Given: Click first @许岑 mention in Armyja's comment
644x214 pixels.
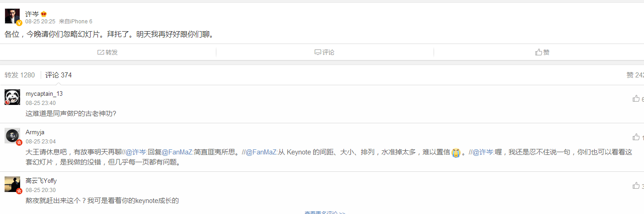Looking at the screenshot, I should 136,152.
